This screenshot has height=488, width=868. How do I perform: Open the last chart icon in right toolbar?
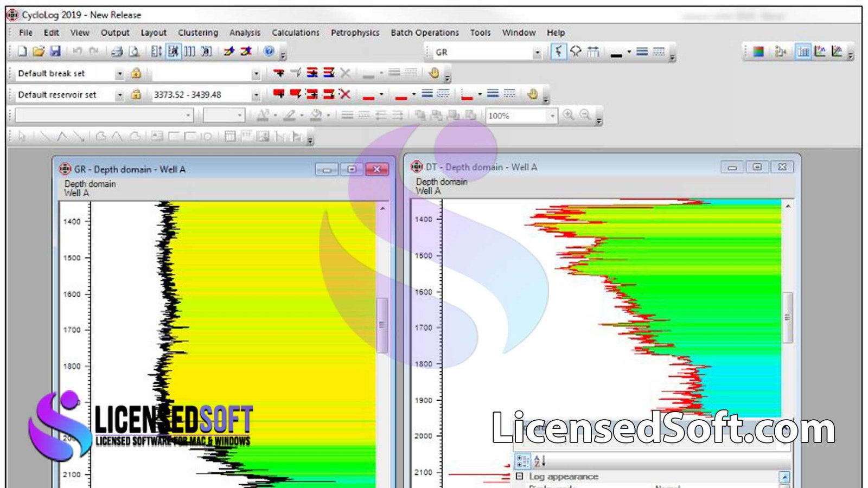[x=837, y=52]
